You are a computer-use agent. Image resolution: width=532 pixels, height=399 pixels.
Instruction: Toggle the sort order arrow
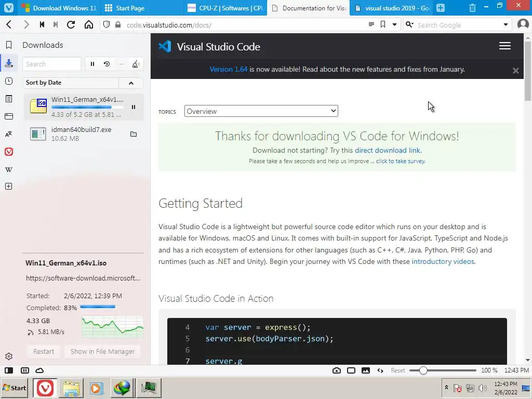[x=131, y=83]
